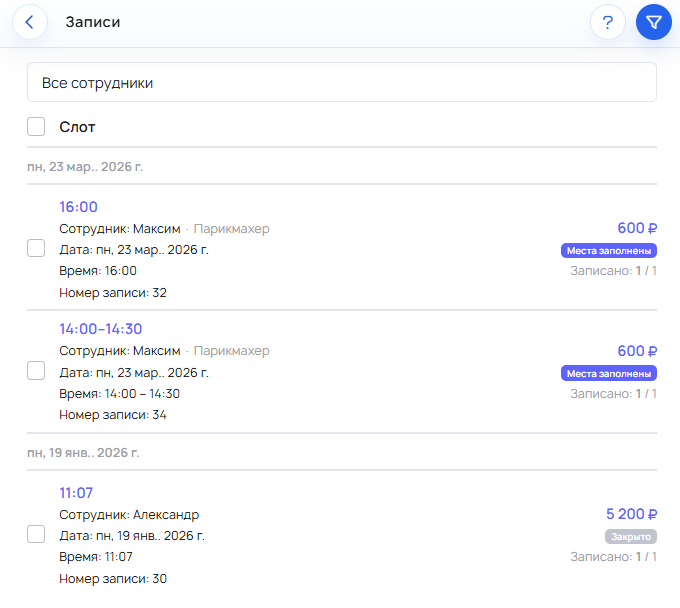Click the пн, 19 янв. 2026 date header
Image resolution: width=680 pixels, height=608 pixels.
(83, 452)
